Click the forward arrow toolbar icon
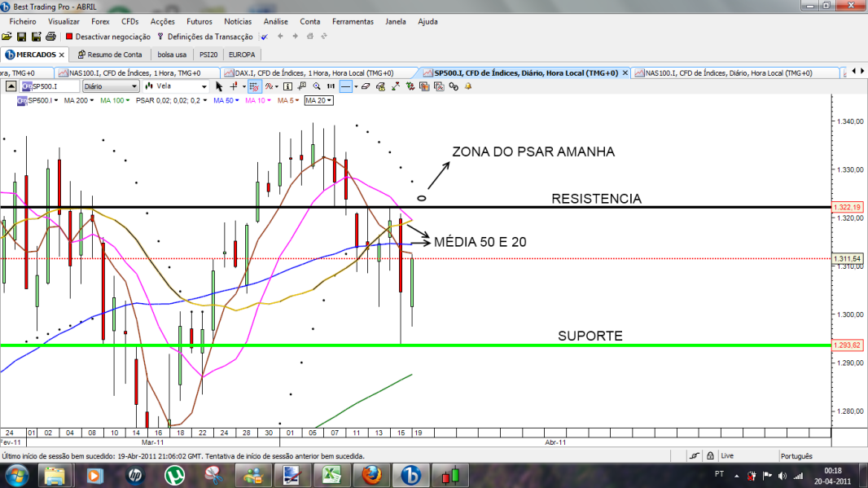Image resolution: width=868 pixels, height=488 pixels. pyautogui.click(x=295, y=37)
